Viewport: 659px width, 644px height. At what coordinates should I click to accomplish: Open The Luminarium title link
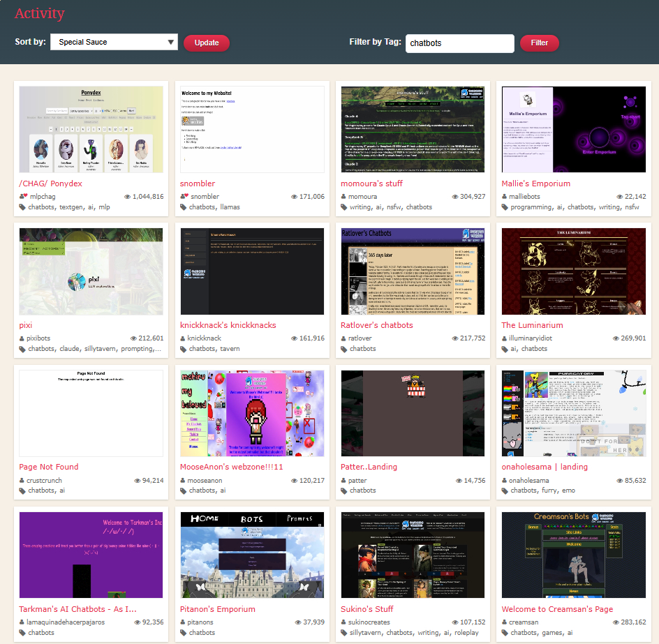tap(532, 325)
